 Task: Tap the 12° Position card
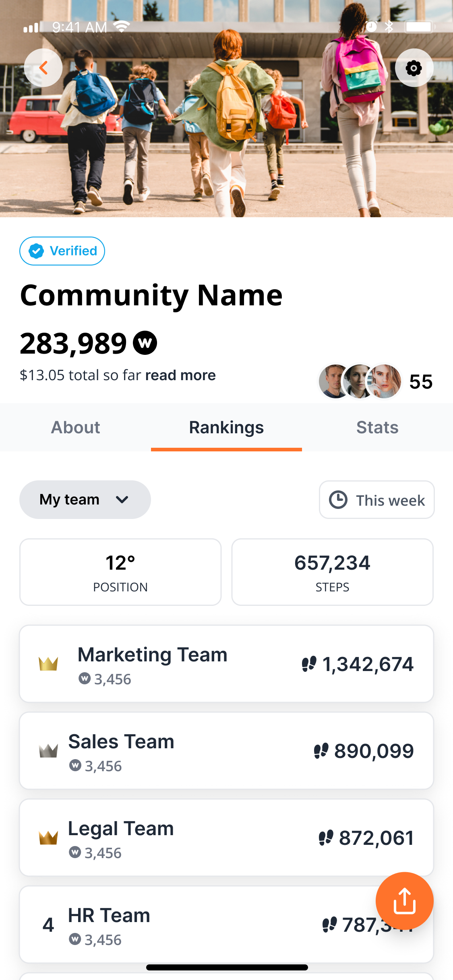[x=120, y=572]
